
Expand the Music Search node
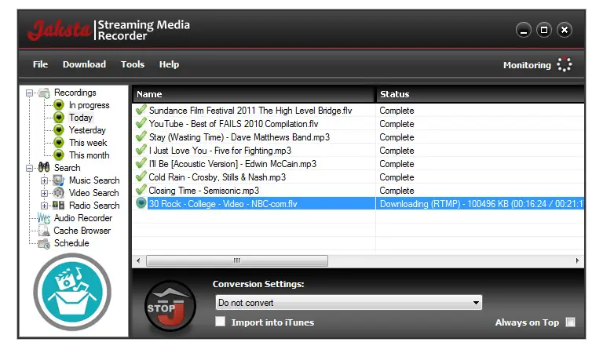click(x=44, y=180)
